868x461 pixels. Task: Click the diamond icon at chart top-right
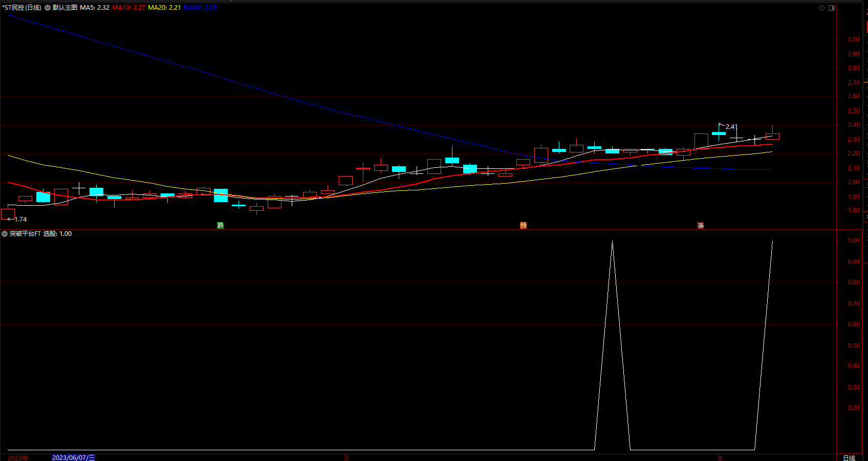822,8
